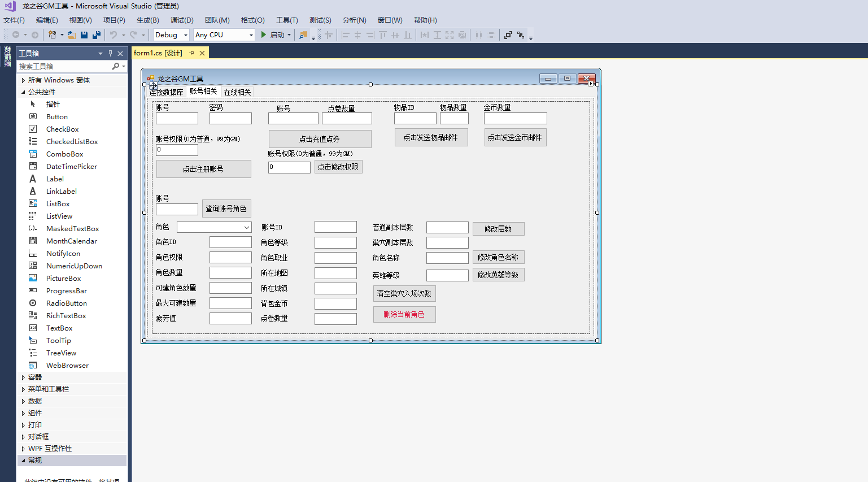Image resolution: width=868 pixels, height=482 pixels.
Task: Click the navigate backward toolbar icon
Action: pos(16,34)
